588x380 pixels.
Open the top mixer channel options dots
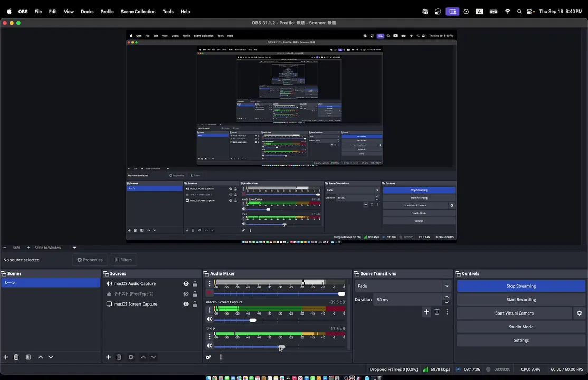click(210, 283)
